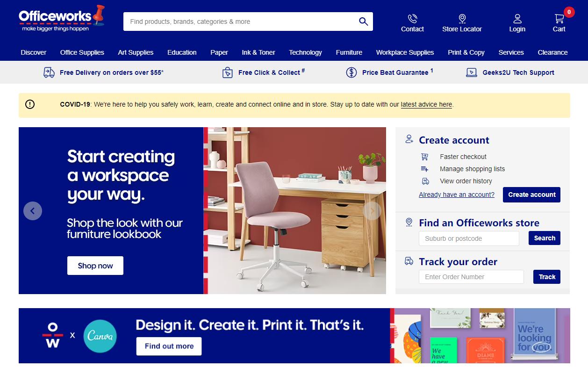Screen dimensions: 588x375
Task: Go to next carousel slide
Action: pos(372,211)
